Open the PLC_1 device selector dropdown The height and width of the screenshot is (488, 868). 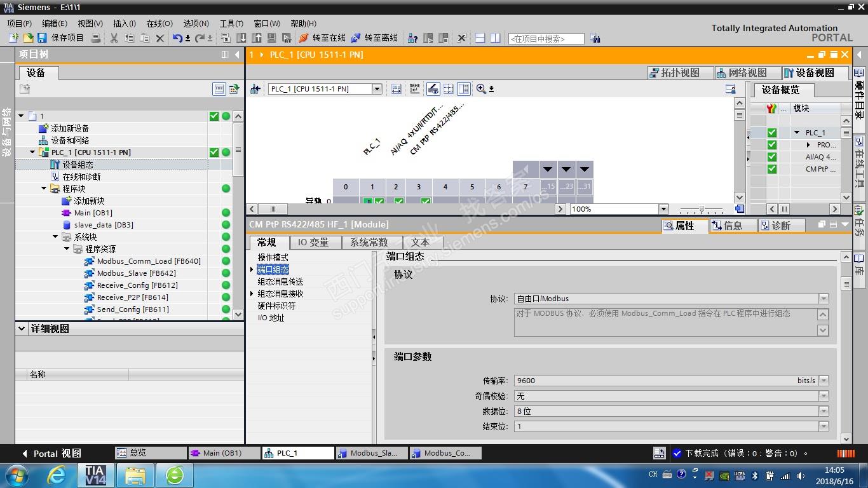pyautogui.click(x=377, y=89)
